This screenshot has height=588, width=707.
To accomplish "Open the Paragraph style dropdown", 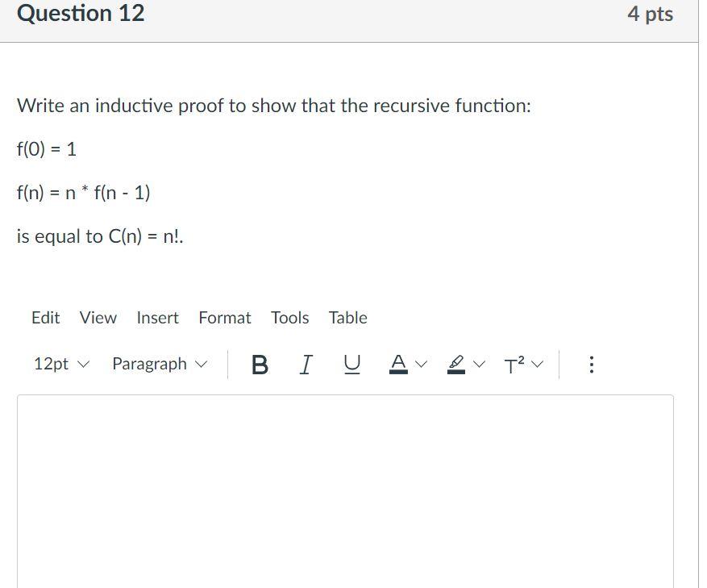I will [158, 364].
